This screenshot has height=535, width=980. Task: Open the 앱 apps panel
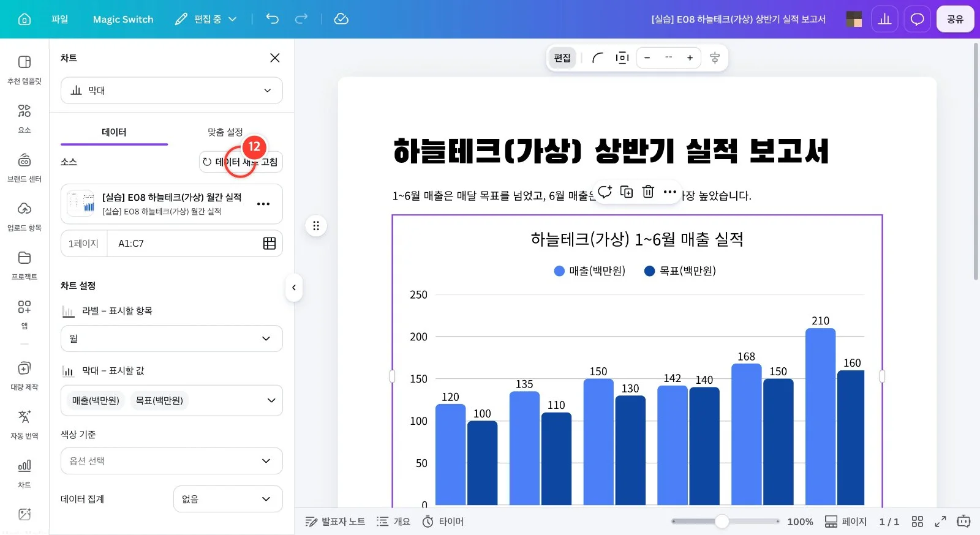24,314
